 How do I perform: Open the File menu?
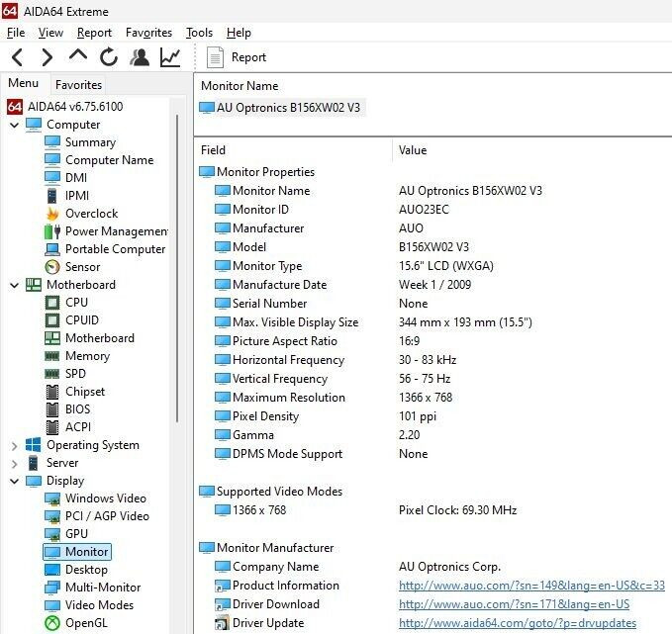click(x=16, y=33)
